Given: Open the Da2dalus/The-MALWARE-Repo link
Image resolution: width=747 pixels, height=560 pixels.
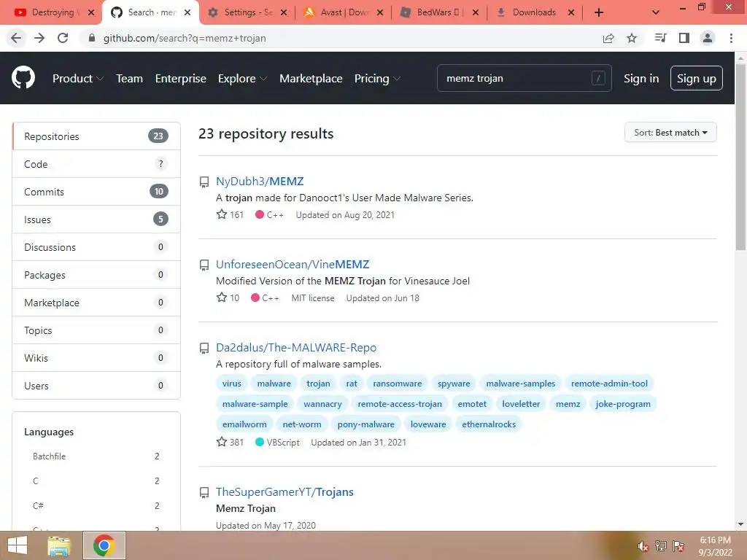Looking at the screenshot, I should tap(296, 348).
